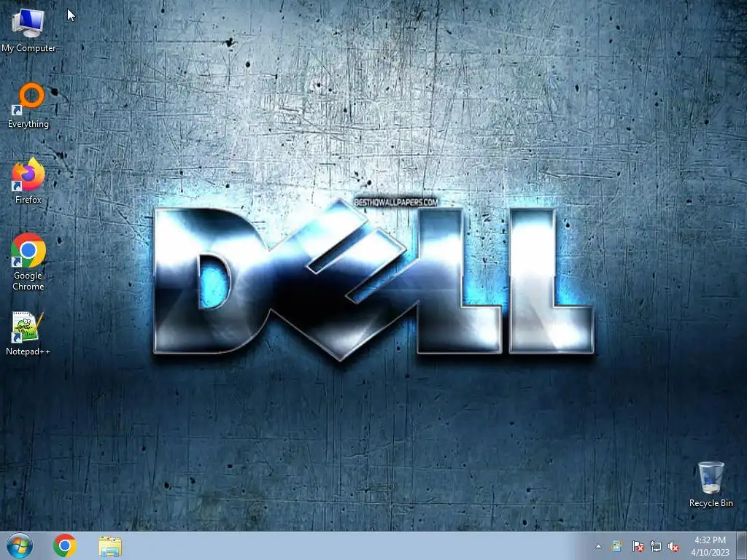Open the network connection tray icon
747x560 pixels.
click(656, 546)
